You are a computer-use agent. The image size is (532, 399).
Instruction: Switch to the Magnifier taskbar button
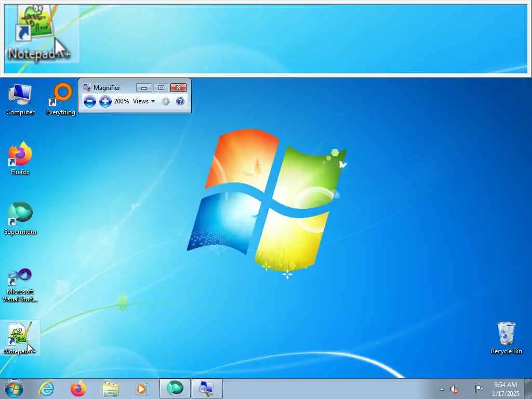tap(207, 389)
